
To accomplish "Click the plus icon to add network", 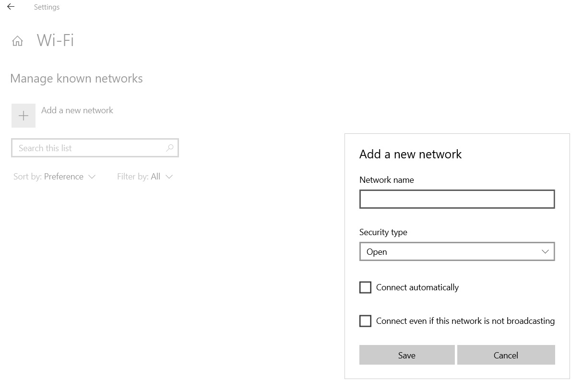I will click(x=24, y=116).
